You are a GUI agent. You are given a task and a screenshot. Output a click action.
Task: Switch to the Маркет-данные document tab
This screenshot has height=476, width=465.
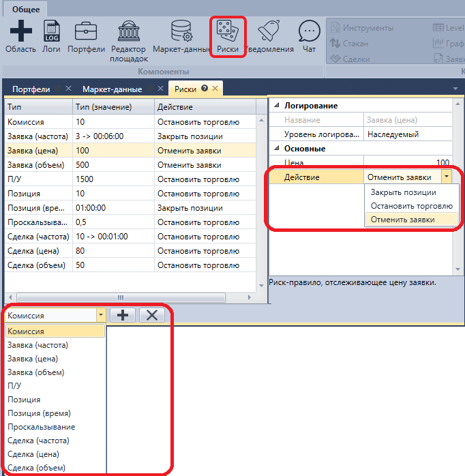pyautogui.click(x=112, y=89)
